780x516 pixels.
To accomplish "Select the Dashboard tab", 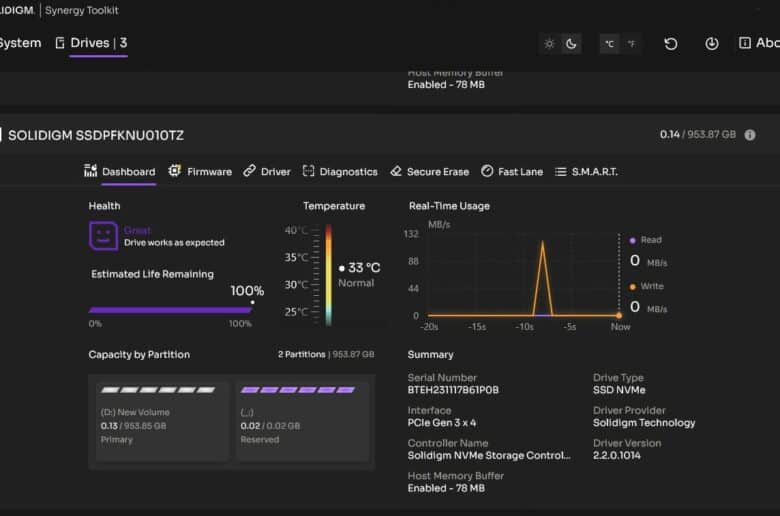I will 119,172.
